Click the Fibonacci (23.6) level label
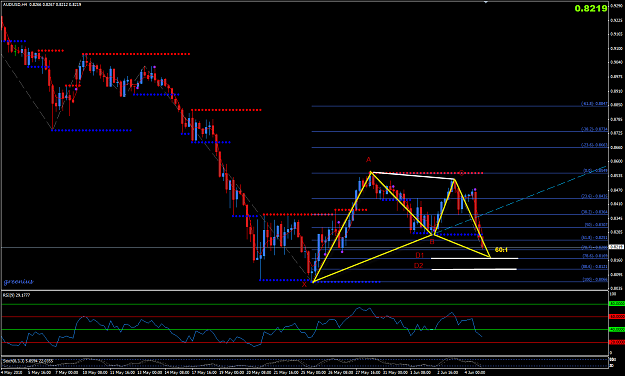 [x=594, y=196]
